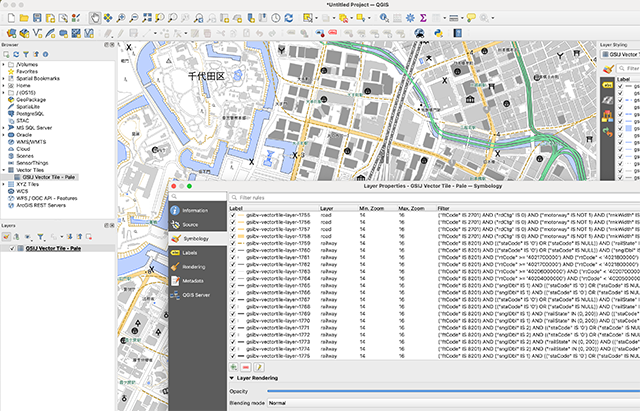Toggle checkbox for gsibv-vectortile-layer-1775
Image resolution: width=640 pixels, height=411 pixels.
[233, 356]
